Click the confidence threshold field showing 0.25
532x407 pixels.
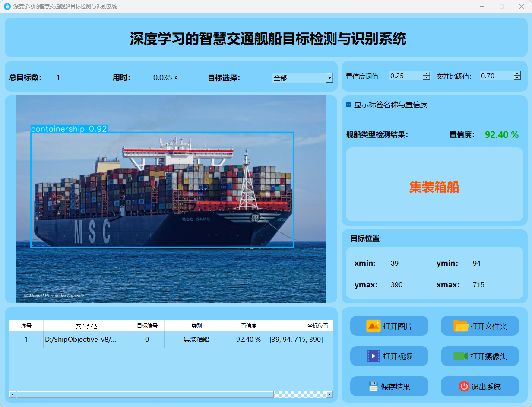pyautogui.click(x=405, y=76)
